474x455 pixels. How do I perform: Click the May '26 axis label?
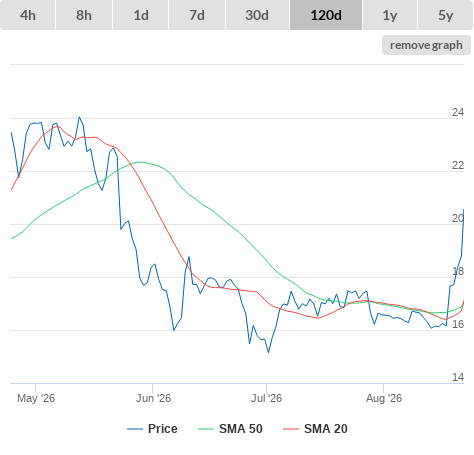point(36,398)
